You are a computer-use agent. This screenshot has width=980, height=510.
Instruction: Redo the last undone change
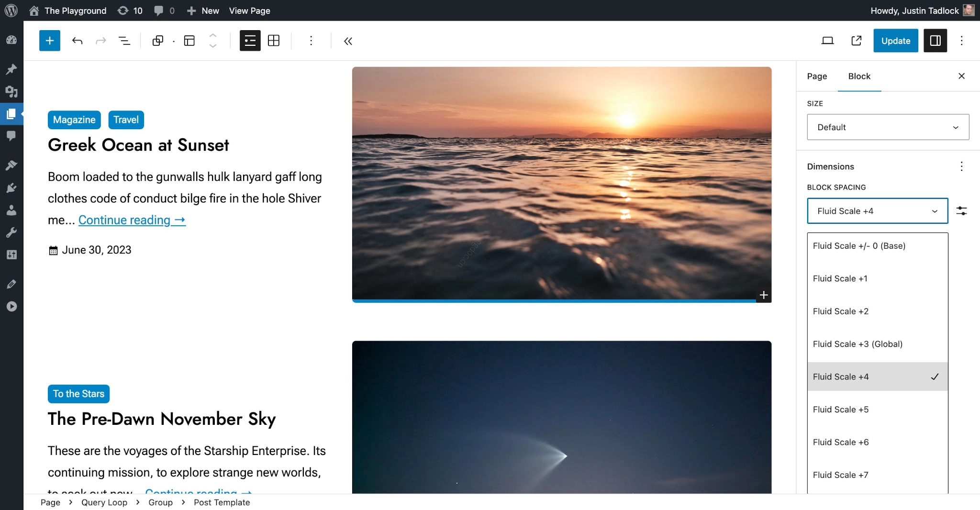[x=100, y=41]
